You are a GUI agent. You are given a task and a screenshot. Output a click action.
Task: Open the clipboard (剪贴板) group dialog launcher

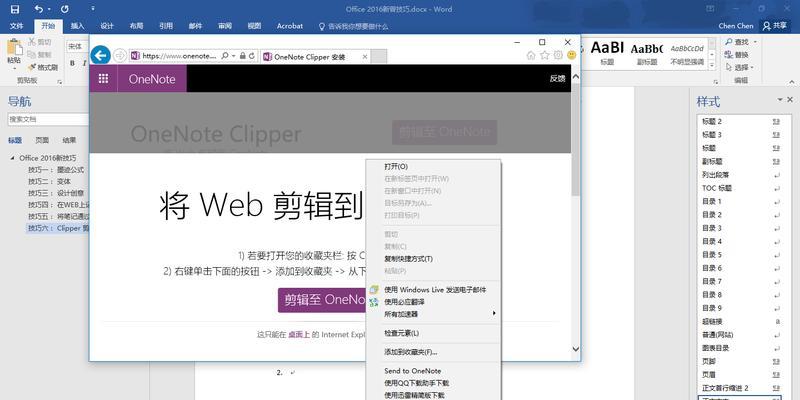coord(60,82)
